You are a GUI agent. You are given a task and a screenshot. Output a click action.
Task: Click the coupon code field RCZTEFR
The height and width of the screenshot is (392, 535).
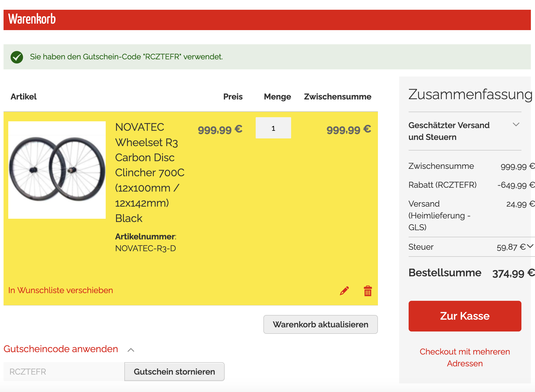[64, 372]
